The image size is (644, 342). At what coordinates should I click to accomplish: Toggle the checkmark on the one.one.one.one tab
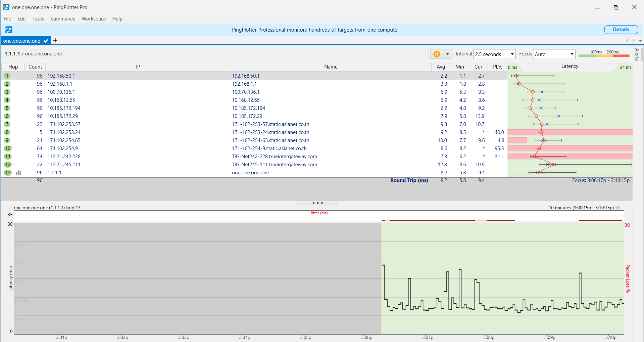pyautogui.click(x=46, y=41)
